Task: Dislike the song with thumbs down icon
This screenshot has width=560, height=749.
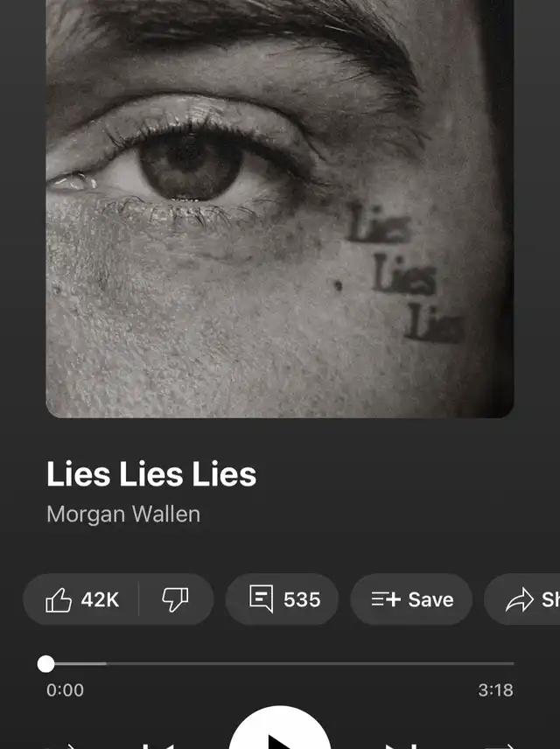Action: click(x=175, y=599)
